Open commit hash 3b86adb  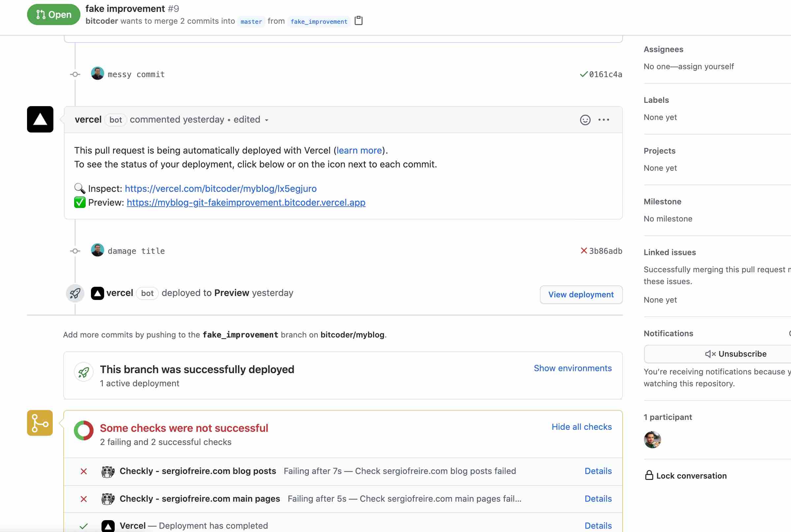pos(605,251)
